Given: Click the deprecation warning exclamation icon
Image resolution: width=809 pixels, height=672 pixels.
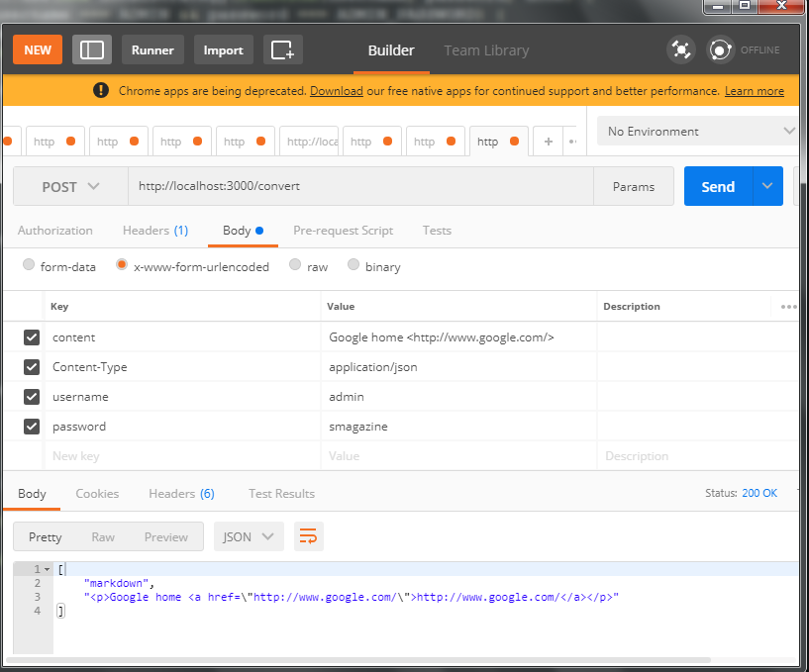Looking at the screenshot, I should [101, 90].
